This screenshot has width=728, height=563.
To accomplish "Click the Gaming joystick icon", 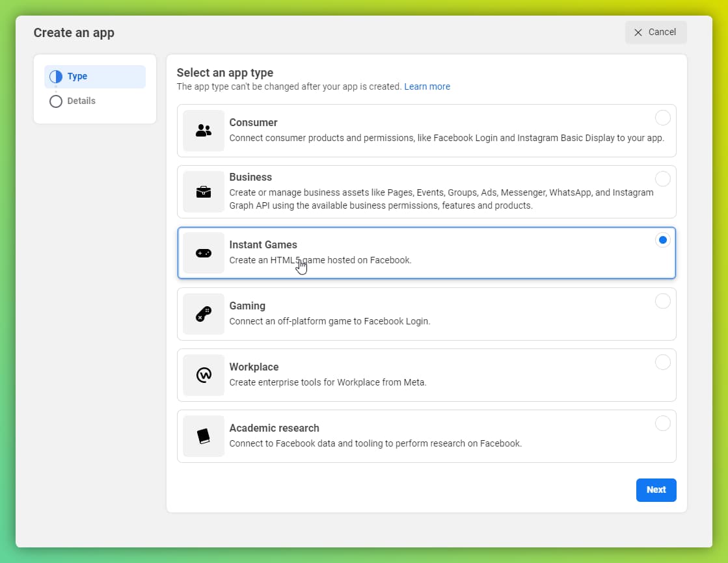I will (x=204, y=314).
